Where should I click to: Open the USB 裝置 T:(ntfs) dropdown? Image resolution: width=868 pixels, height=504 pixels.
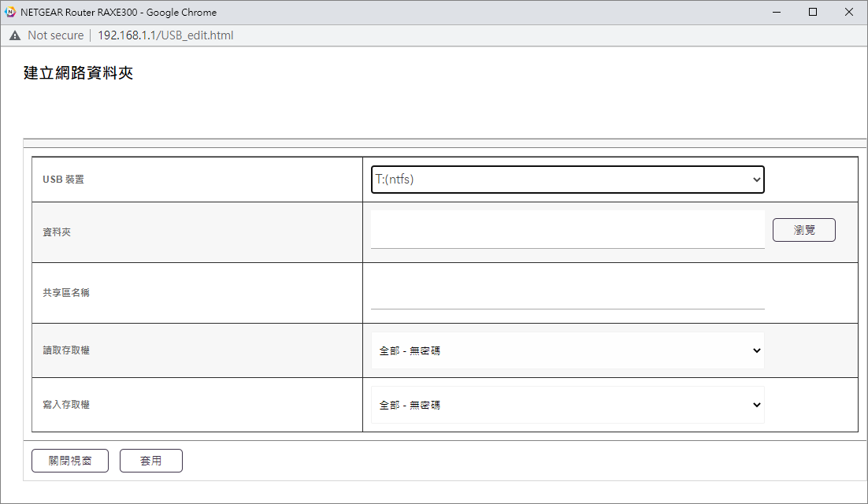567,180
